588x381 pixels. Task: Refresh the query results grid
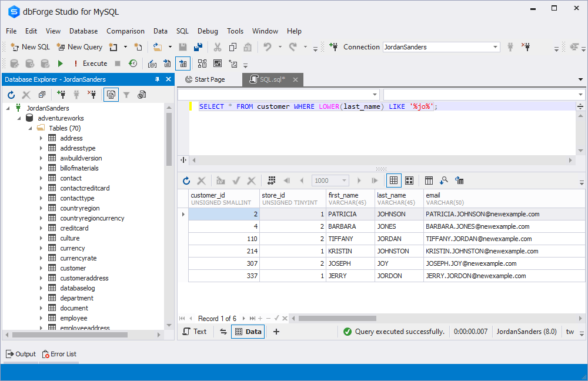click(186, 181)
